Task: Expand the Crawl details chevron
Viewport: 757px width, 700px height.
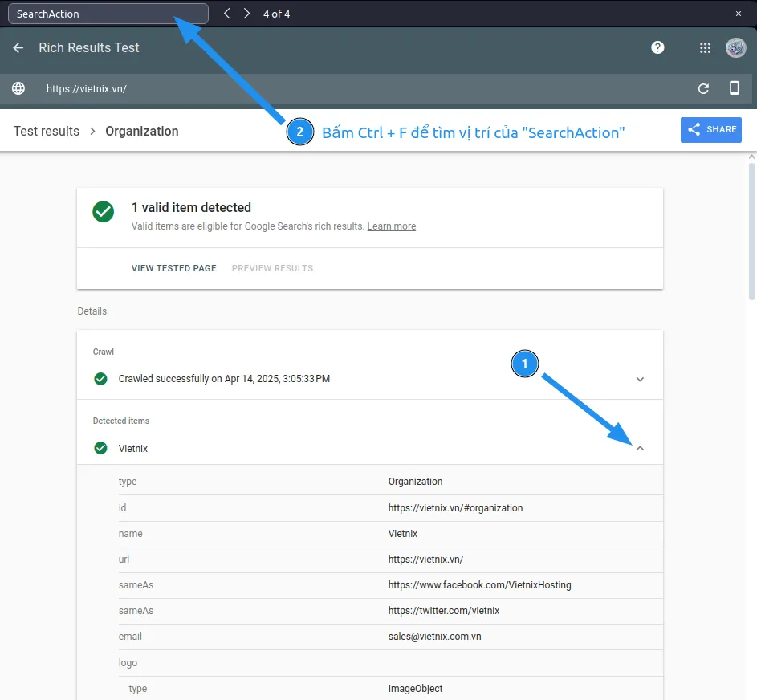Action: coord(640,379)
